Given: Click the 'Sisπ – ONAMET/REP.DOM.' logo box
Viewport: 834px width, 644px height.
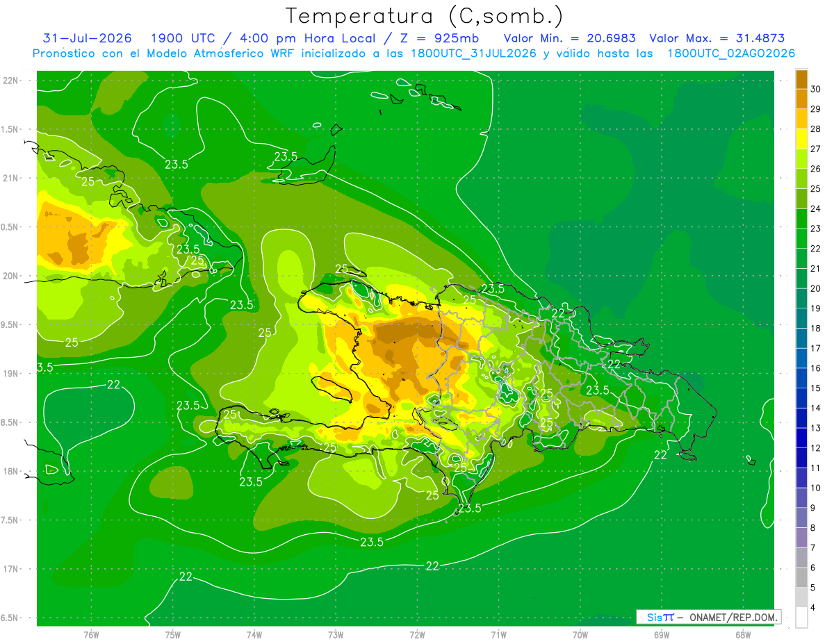Looking at the screenshot, I should pyautogui.click(x=709, y=617).
